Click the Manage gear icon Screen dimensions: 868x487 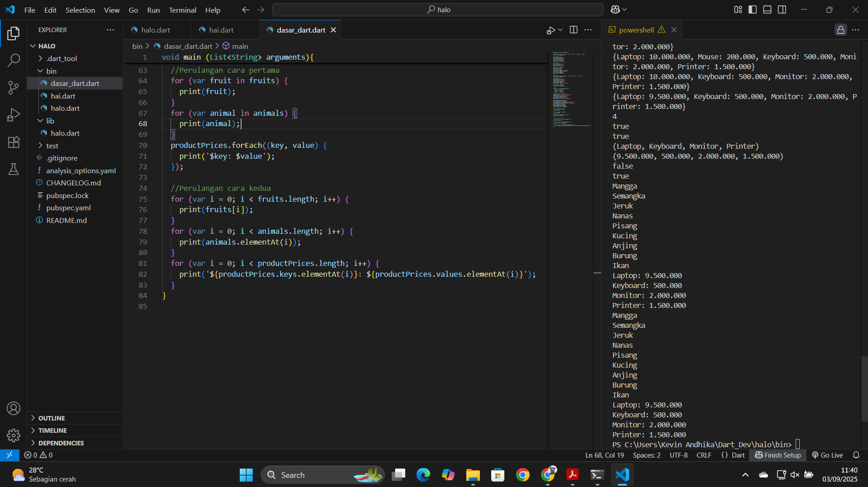tap(14, 435)
